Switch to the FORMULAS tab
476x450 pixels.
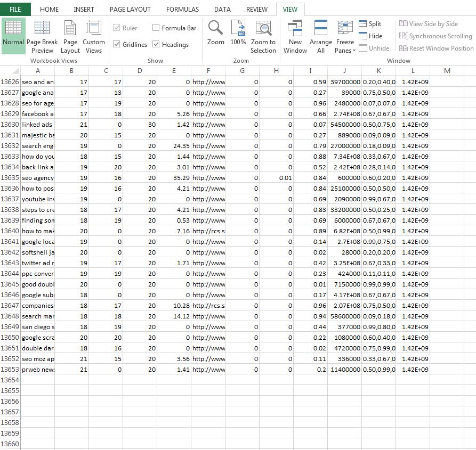click(x=182, y=9)
